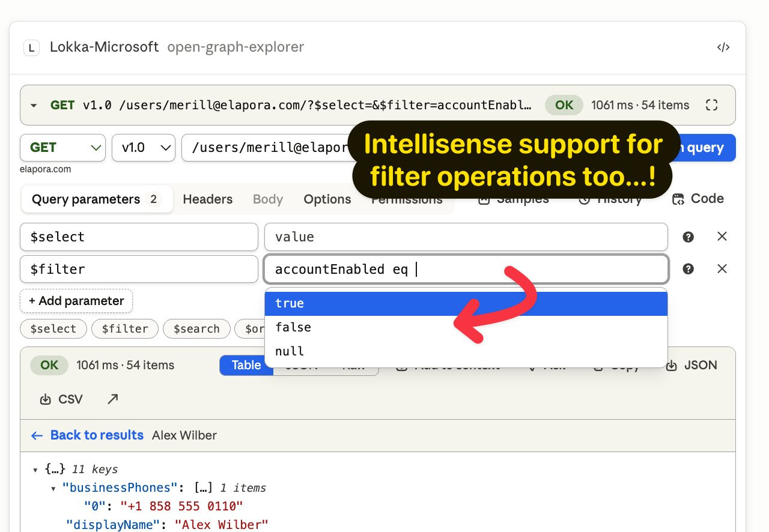Click the $filter parameter name field
This screenshot has width=769, height=532.
(139, 269)
